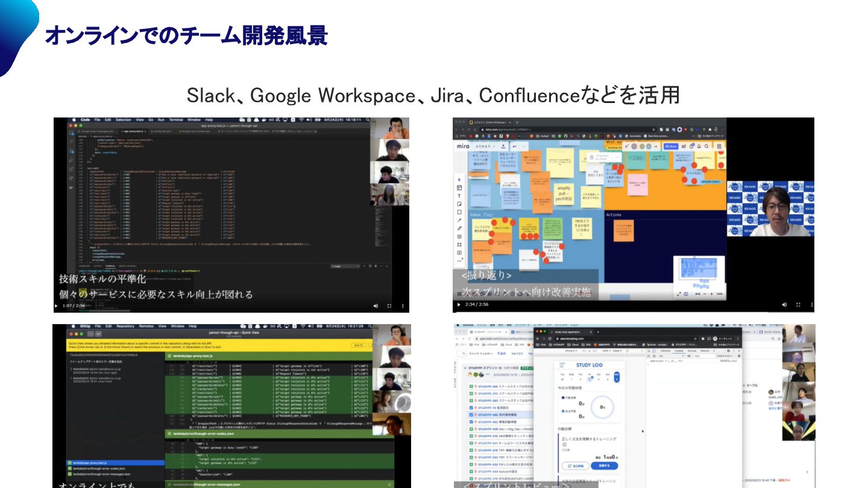Click the slide title オンラインでのチーム開発風景

(186, 35)
